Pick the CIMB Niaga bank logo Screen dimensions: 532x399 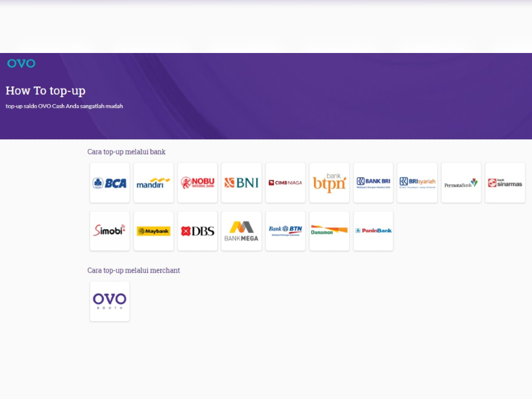pyautogui.click(x=285, y=183)
